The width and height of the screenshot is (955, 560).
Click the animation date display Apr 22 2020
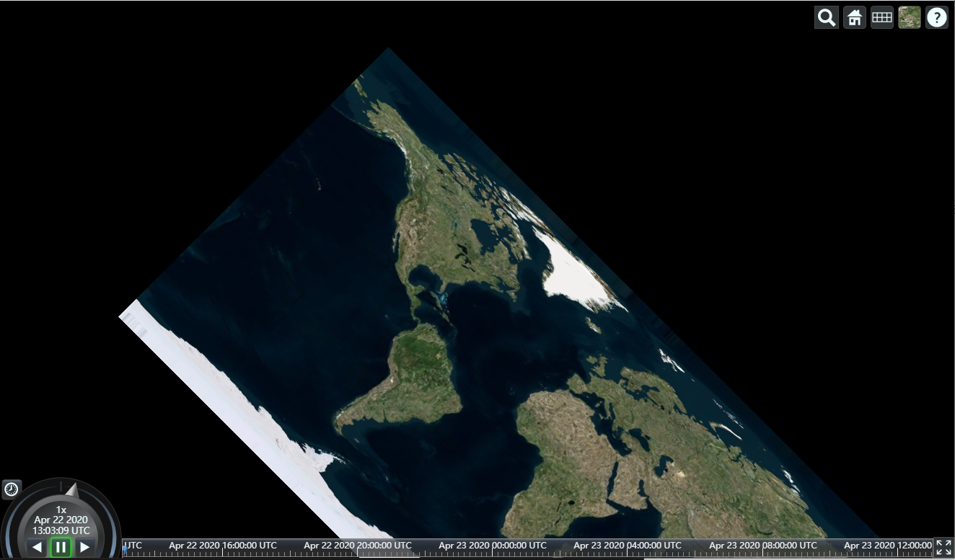61,520
